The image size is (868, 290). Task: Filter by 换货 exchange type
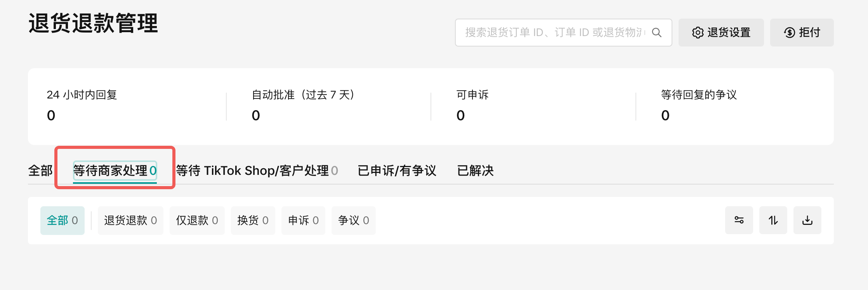click(x=253, y=221)
